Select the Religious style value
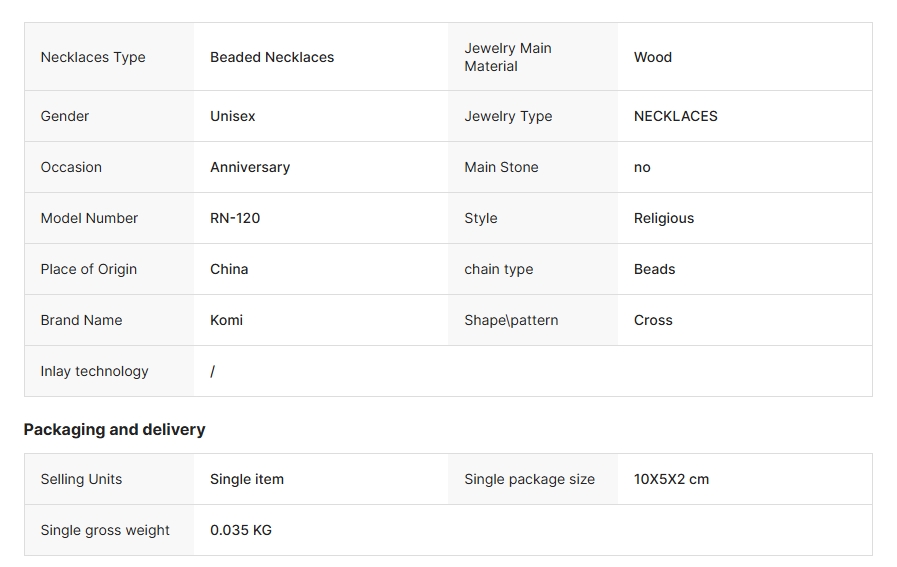Image resolution: width=897 pixels, height=567 pixels. tap(664, 218)
